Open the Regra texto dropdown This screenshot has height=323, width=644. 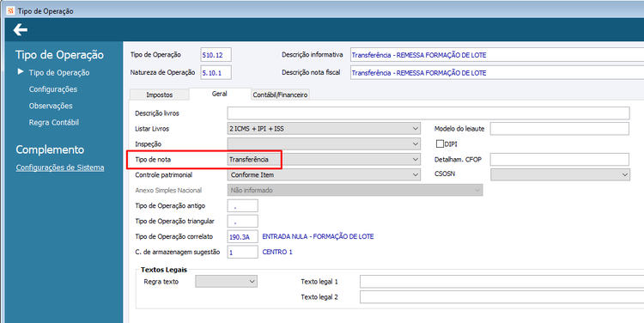227,282
